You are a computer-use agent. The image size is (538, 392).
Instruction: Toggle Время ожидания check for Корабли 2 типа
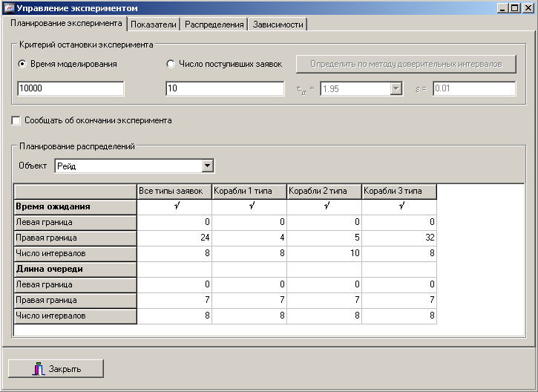click(x=324, y=207)
